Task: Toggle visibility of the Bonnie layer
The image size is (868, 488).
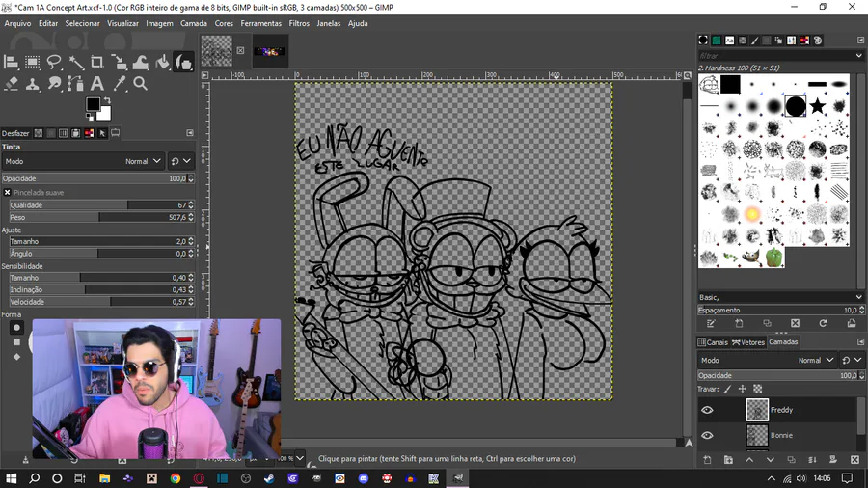Action: click(707, 435)
